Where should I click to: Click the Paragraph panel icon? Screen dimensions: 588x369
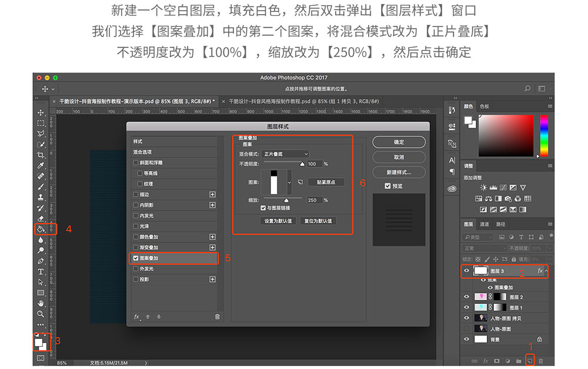452,172
